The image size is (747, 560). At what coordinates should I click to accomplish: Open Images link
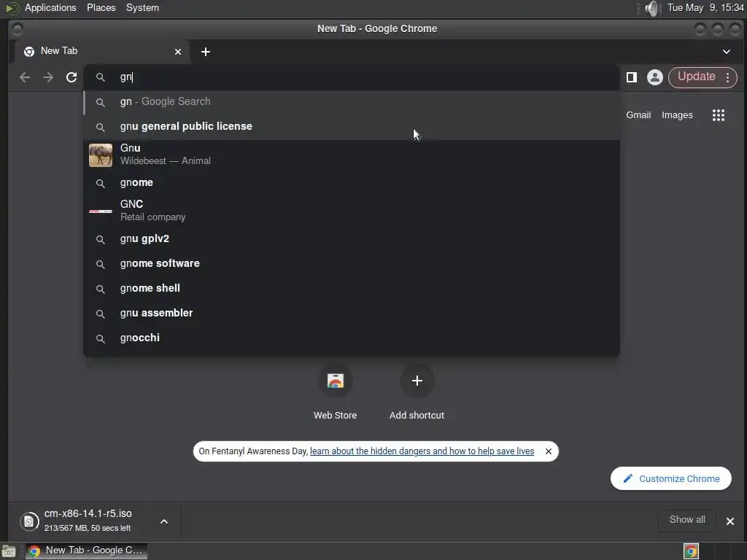click(677, 114)
